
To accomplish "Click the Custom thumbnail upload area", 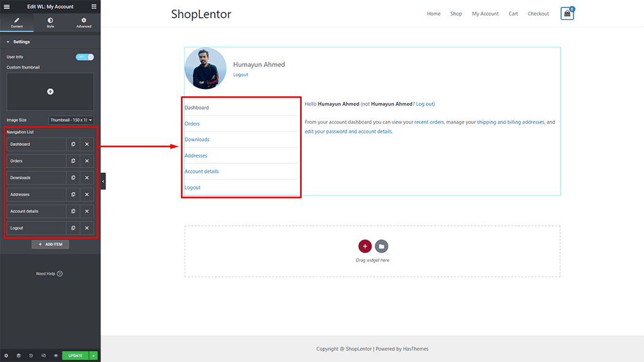I will click(x=50, y=91).
